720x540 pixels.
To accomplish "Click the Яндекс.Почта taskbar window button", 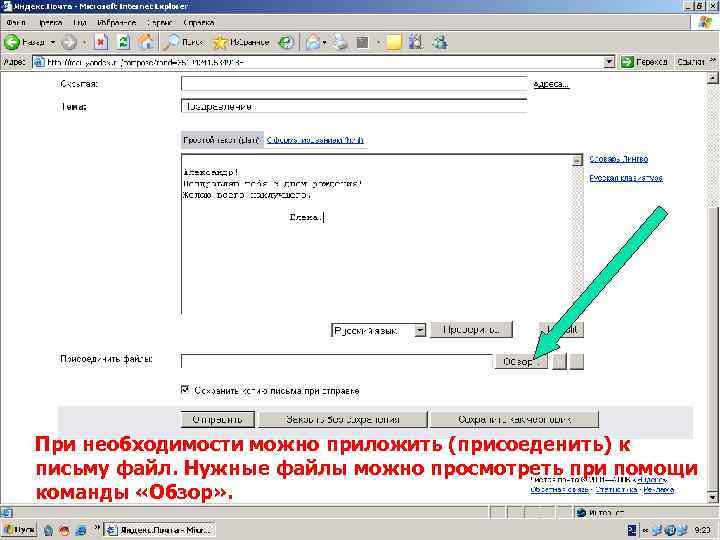I will pyautogui.click(x=159, y=530).
